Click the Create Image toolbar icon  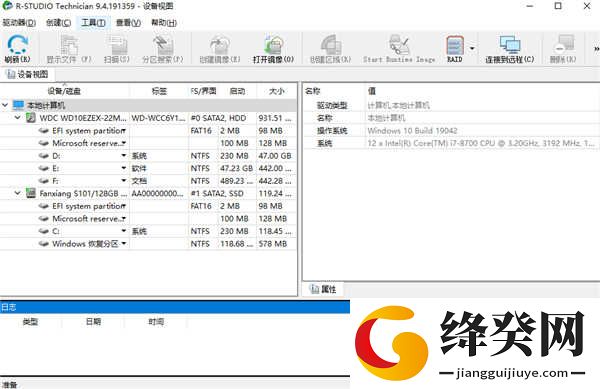(x=220, y=49)
